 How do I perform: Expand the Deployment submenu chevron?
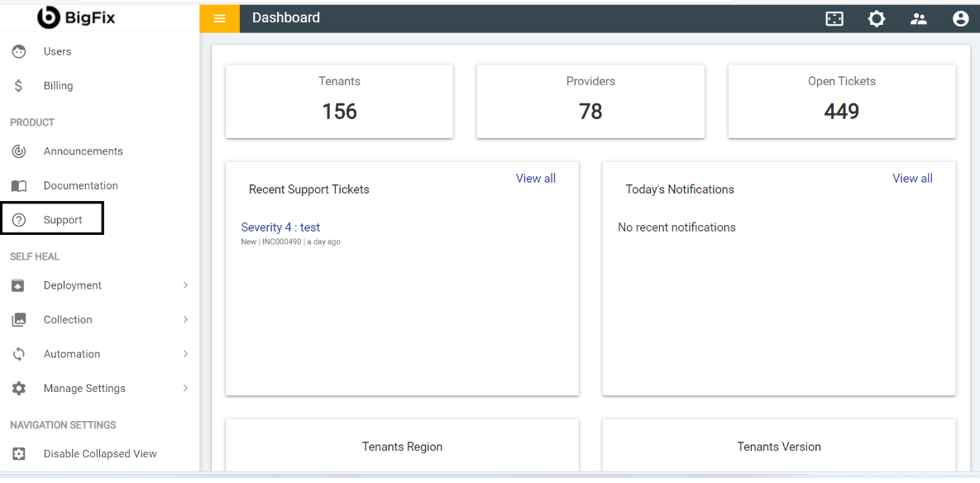185,285
